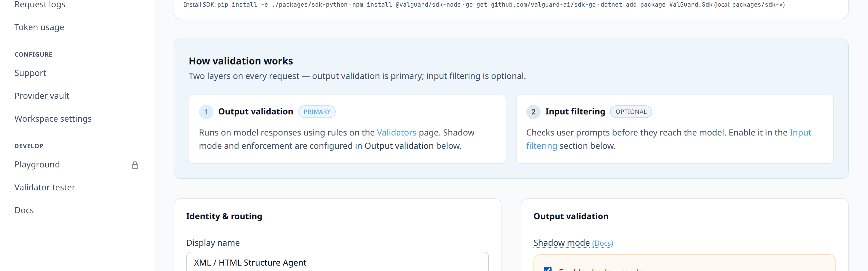868x271 pixels.
Task: Open the Playground page
Action: tap(37, 165)
